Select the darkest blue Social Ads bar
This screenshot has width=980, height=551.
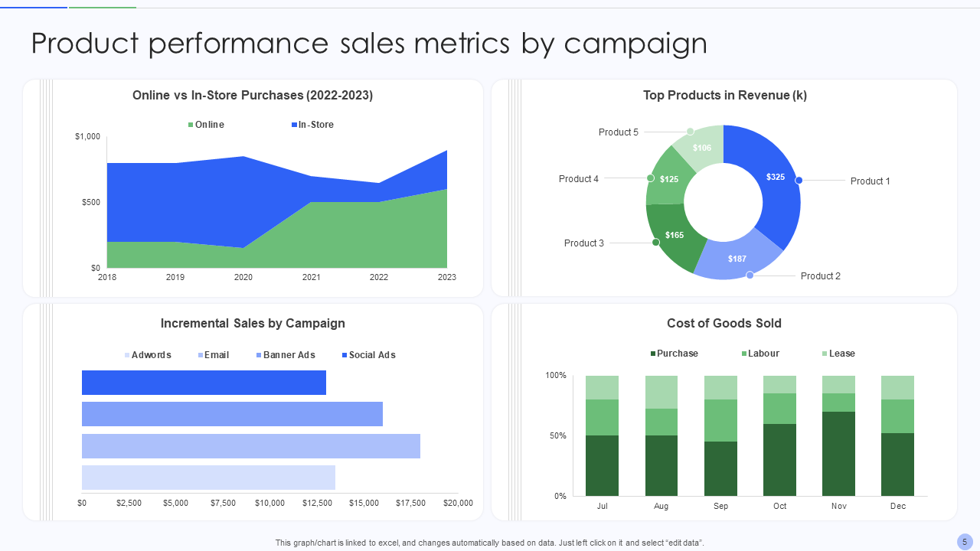(204, 383)
